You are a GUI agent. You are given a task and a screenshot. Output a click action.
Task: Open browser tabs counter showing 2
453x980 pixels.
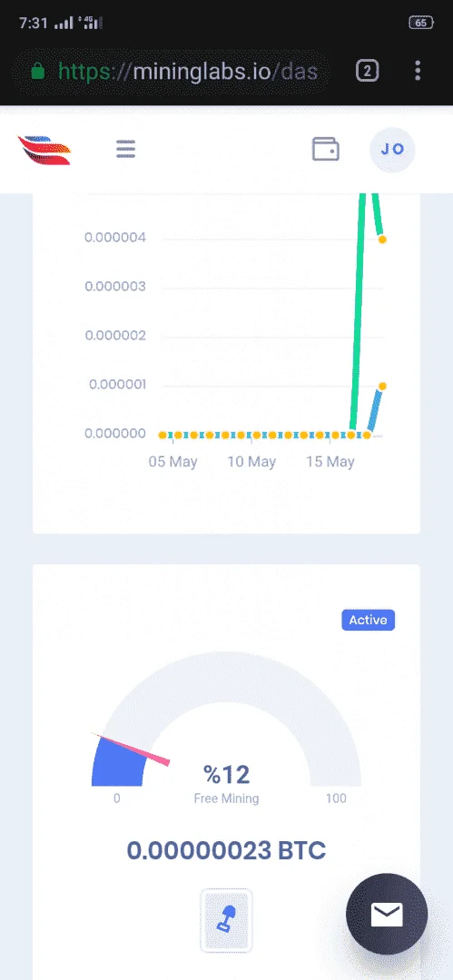(x=368, y=71)
